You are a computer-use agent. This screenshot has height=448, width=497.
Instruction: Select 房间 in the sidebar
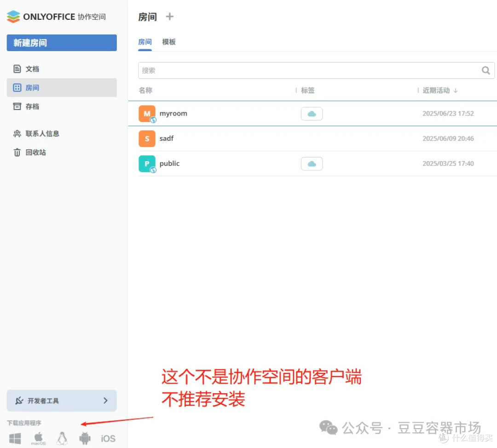pyautogui.click(x=62, y=87)
